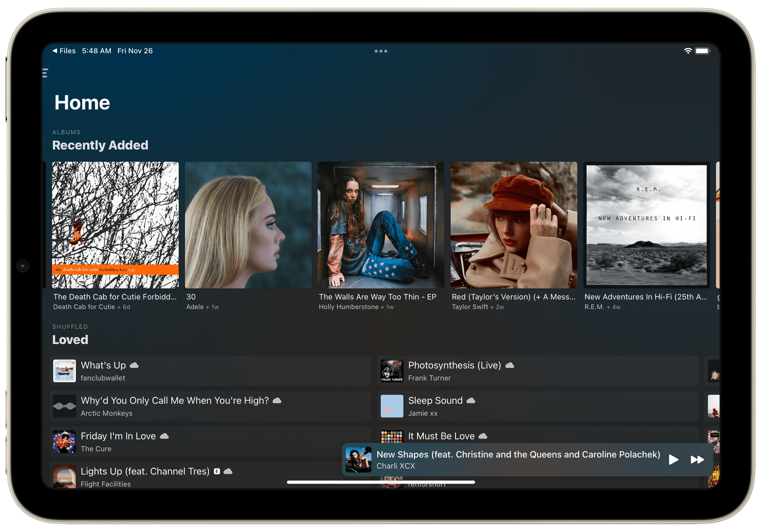This screenshot has height=532, width=762.
Task: Play It Must Be Love
Action: tap(538, 435)
